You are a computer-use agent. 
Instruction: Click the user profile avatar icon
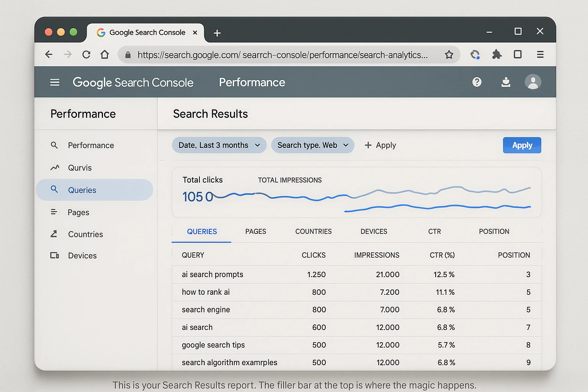(533, 82)
